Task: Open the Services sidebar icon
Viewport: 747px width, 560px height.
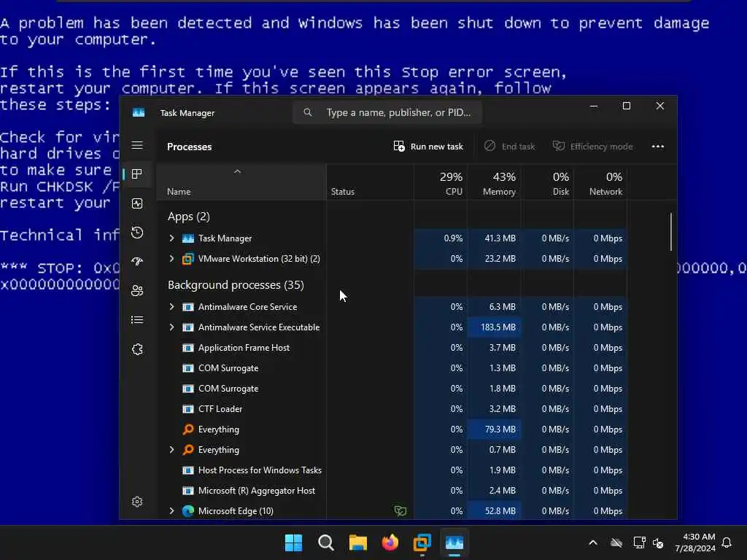Action: point(137,349)
